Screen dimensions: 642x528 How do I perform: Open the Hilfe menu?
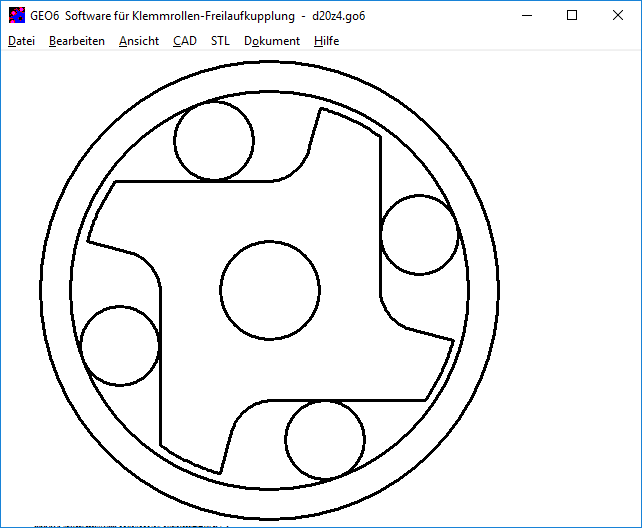(326, 41)
